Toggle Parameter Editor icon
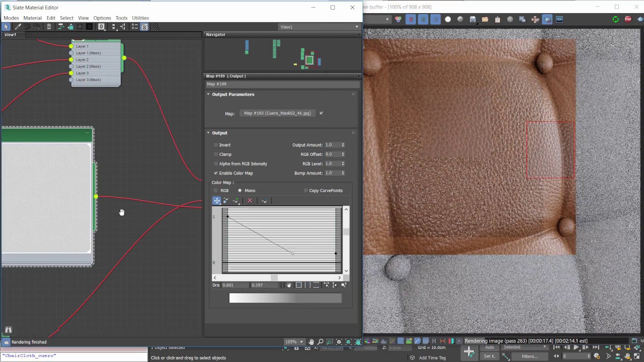The height and width of the screenshot is (362, 644). tap(144, 27)
